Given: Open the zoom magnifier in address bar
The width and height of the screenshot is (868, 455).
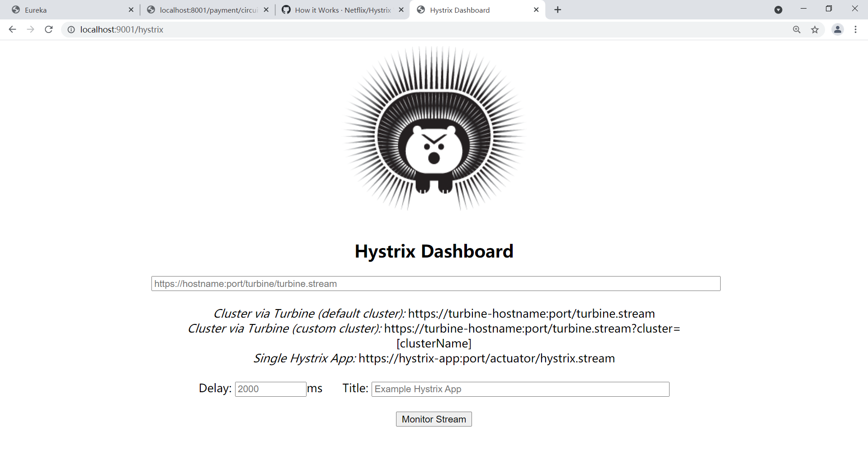Looking at the screenshot, I should (797, 29).
